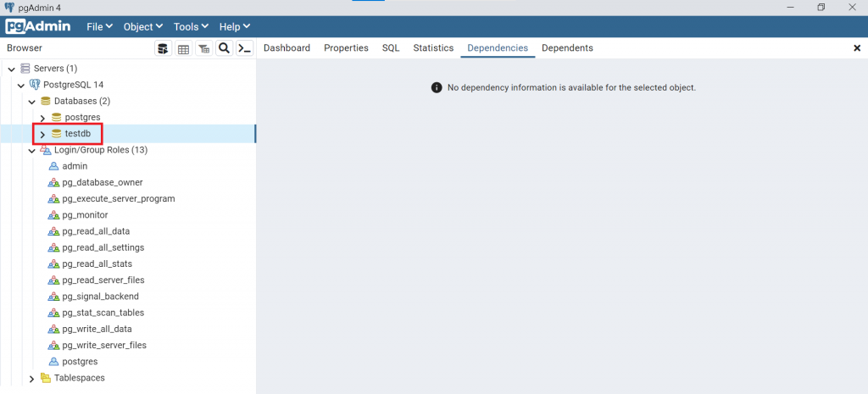Click the Servers (1) label
The width and height of the screenshot is (868, 394).
[x=55, y=69]
